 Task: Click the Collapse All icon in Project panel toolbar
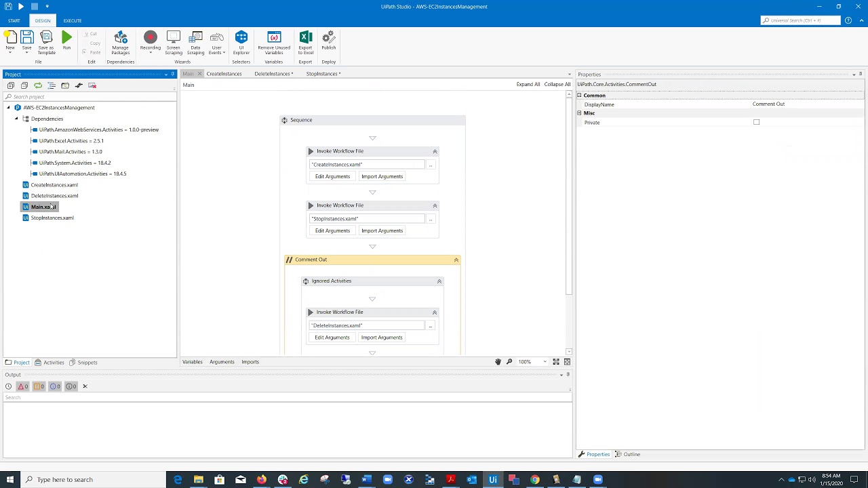pyautogui.click(x=24, y=85)
